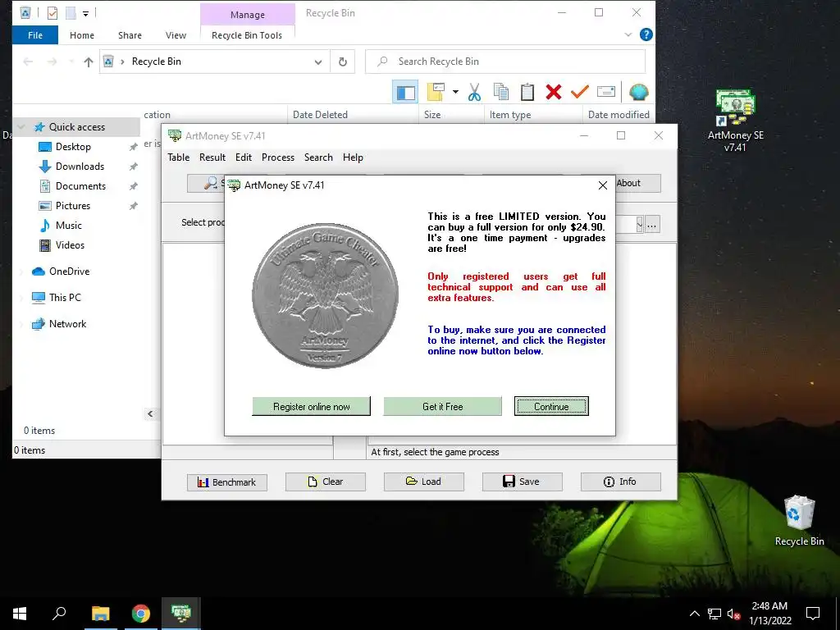Click the Recycle Bin address bar path

pyautogui.click(x=157, y=62)
